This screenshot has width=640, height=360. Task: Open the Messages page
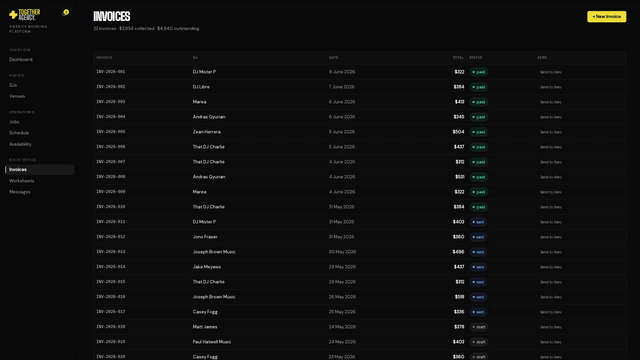(20, 192)
